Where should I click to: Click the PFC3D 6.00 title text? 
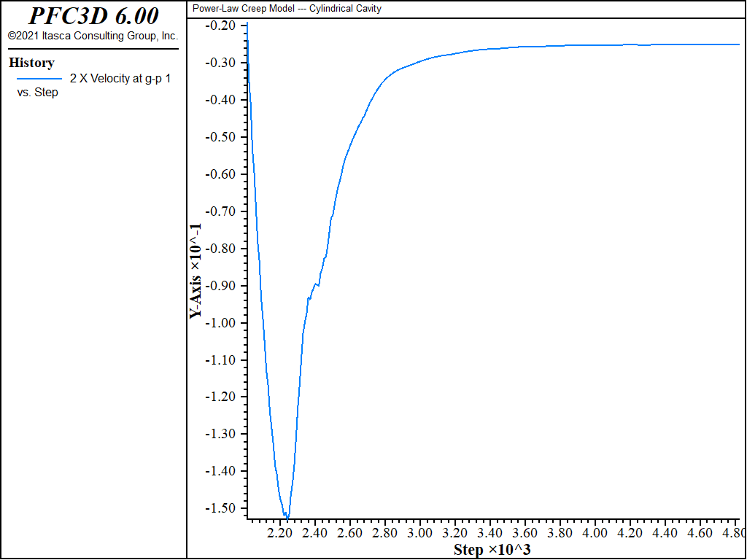pos(93,16)
